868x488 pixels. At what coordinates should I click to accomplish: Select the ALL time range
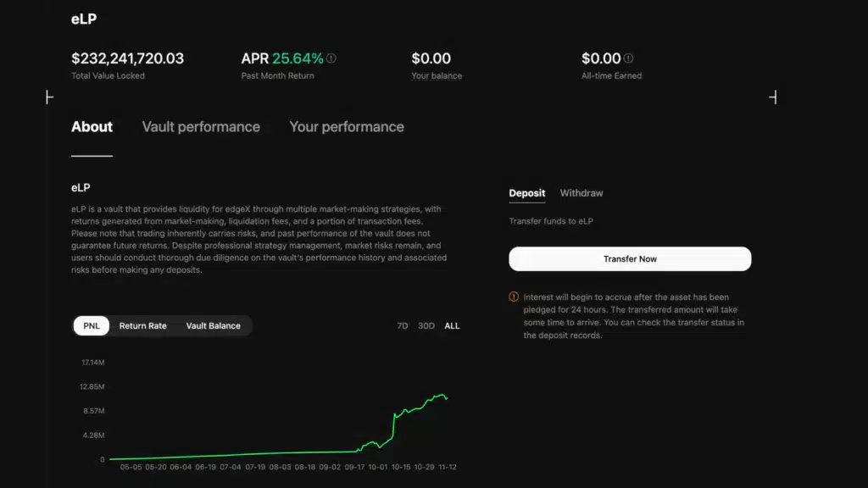(x=452, y=325)
